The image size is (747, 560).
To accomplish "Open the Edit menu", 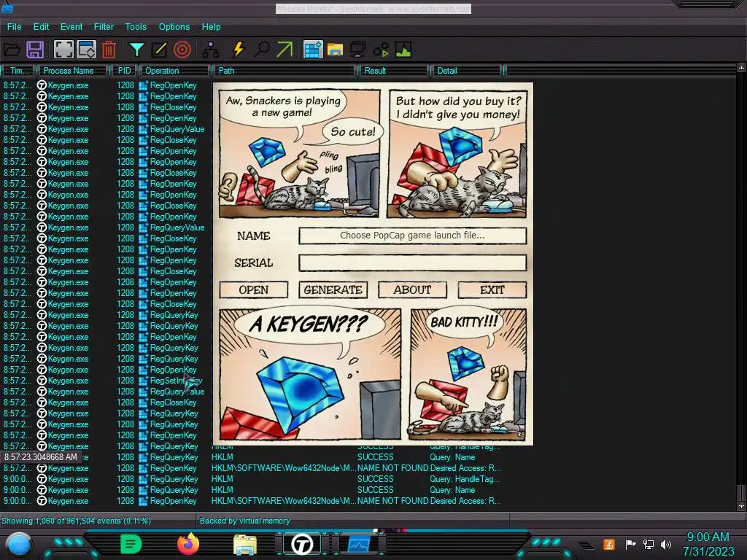I will [x=41, y=27].
